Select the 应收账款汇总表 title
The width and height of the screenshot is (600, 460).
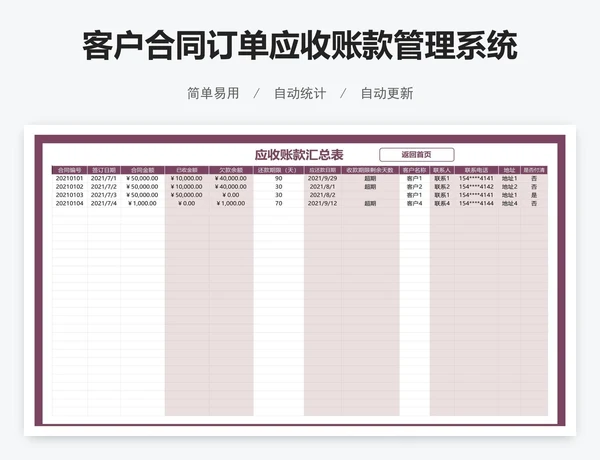tap(299, 155)
